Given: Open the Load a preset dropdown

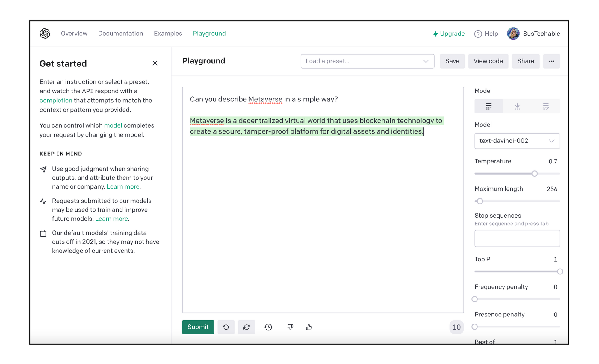Looking at the screenshot, I should (x=367, y=61).
